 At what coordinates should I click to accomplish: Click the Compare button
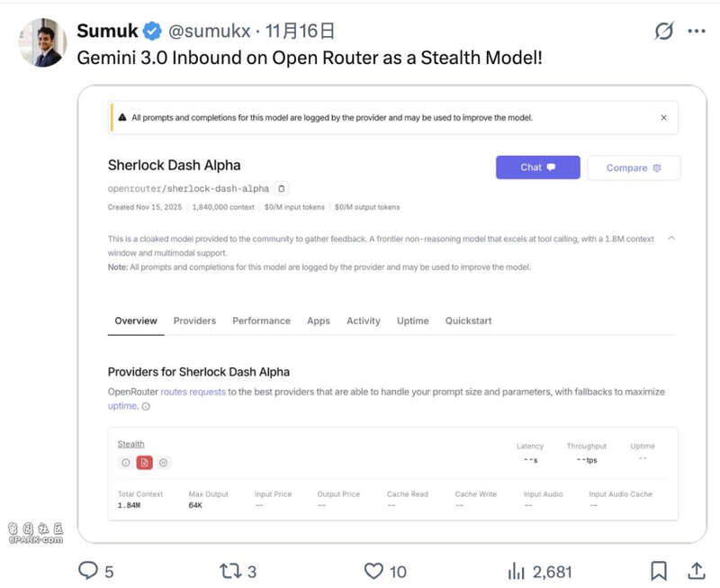tap(634, 167)
